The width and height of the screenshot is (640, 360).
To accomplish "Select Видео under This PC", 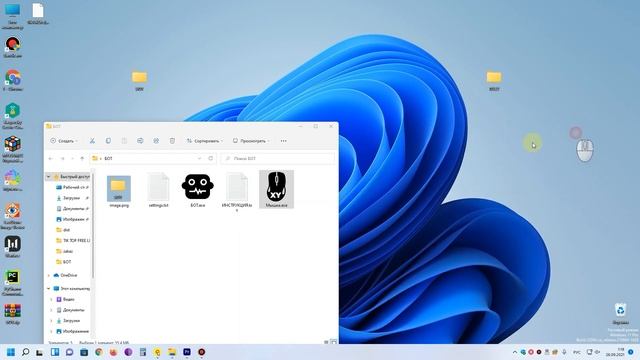I will coord(65,299).
